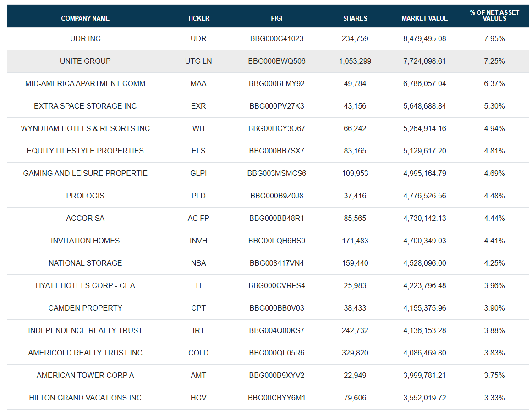
Task: Click CAMDEN PROPERTY company cell
Action: pyautogui.click(x=85, y=308)
